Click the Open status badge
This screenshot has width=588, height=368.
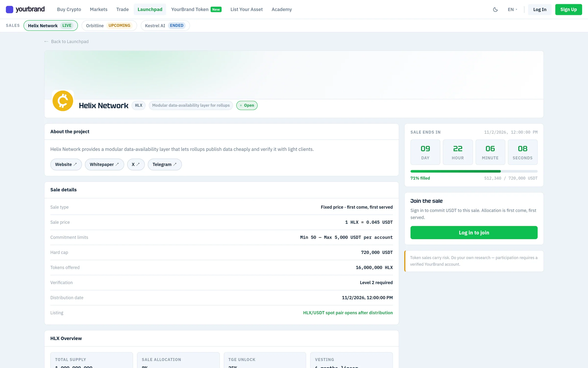point(247,105)
